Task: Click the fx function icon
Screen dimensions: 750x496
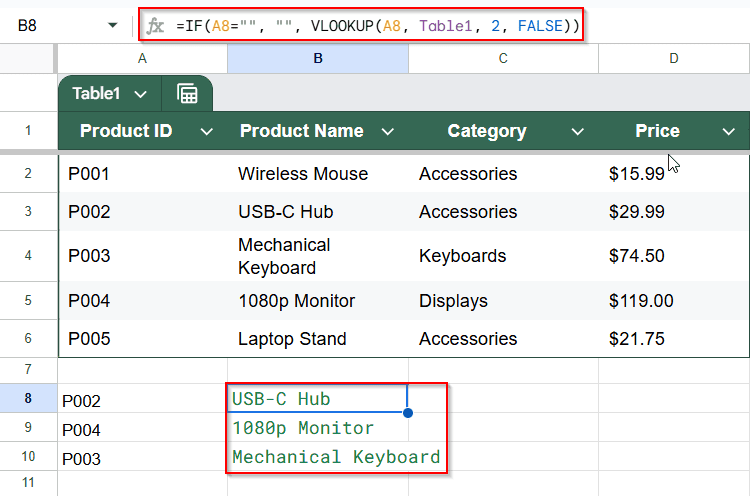Action: coord(155,25)
